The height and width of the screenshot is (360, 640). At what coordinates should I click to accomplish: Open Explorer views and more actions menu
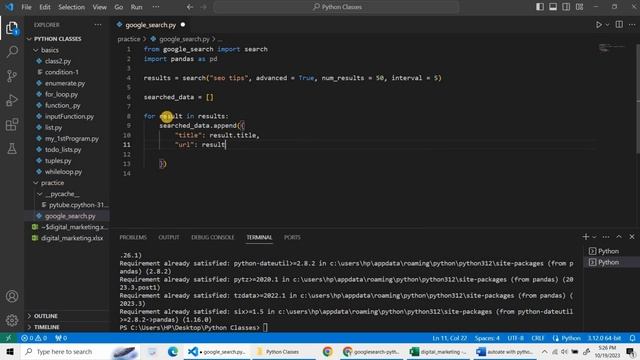pos(98,25)
